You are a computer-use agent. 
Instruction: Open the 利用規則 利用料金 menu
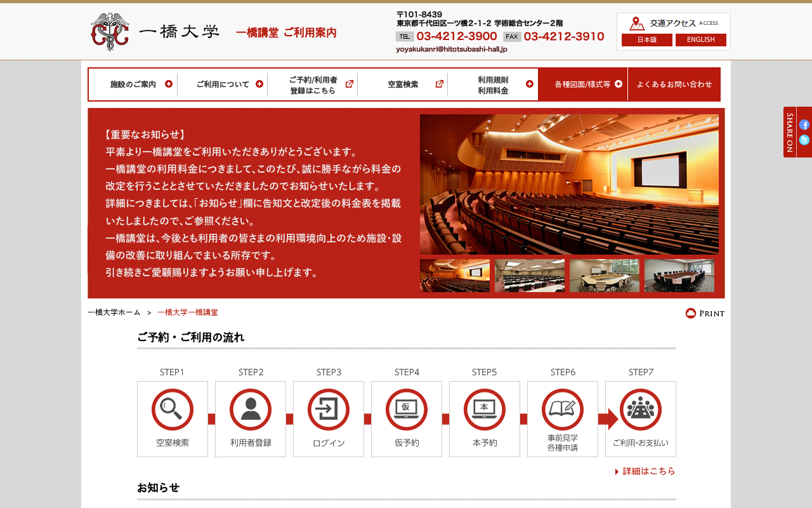pos(493,84)
